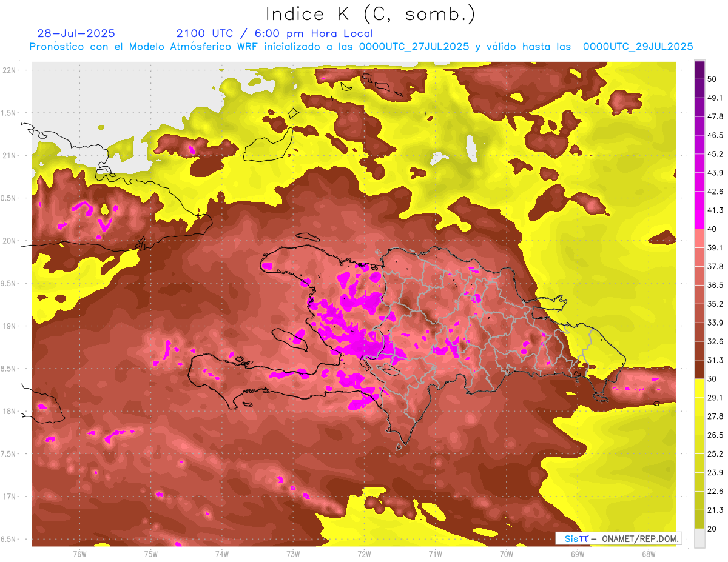Click the longitude axis label '68W'
The image size is (728, 562).
point(649,554)
